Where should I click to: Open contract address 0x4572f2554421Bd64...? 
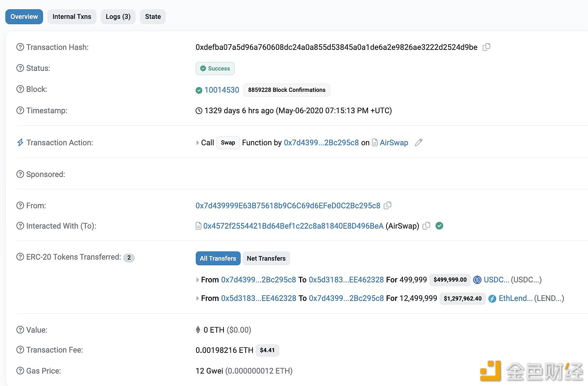point(293,226)
